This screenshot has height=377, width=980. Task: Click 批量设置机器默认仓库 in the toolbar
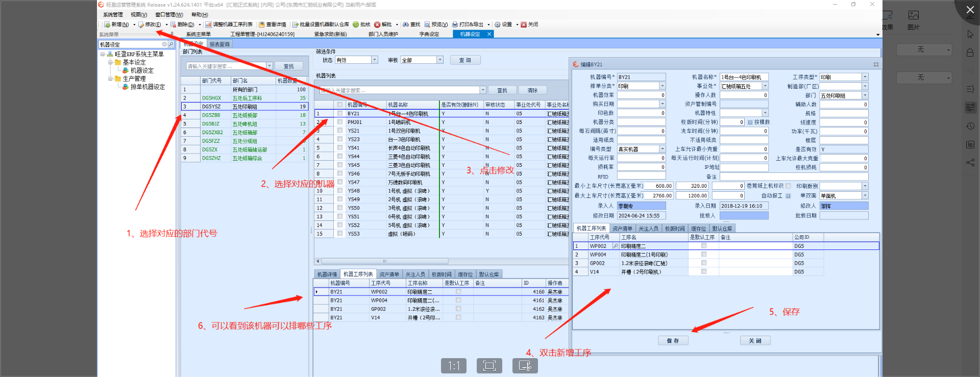coord(321,24)
